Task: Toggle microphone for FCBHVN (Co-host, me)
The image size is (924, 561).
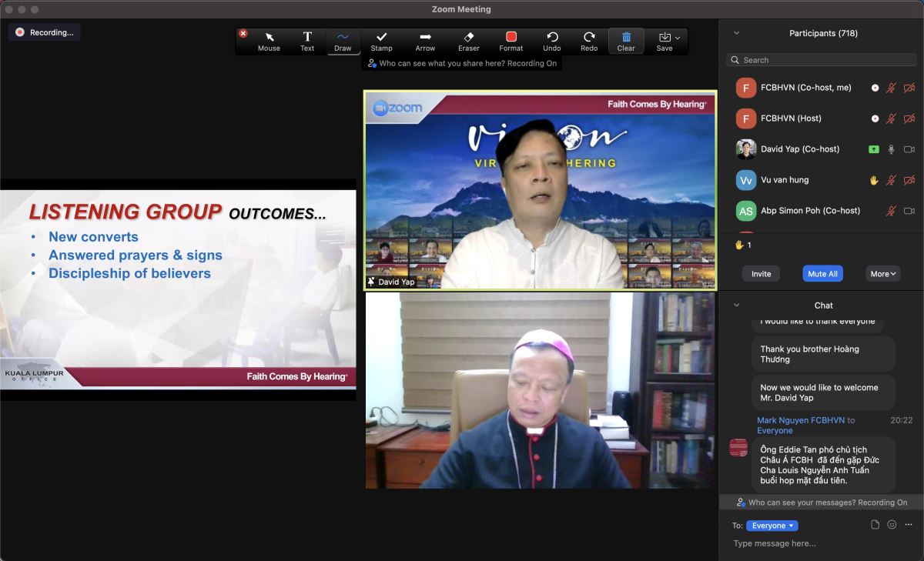Action: tap(891, 88)
